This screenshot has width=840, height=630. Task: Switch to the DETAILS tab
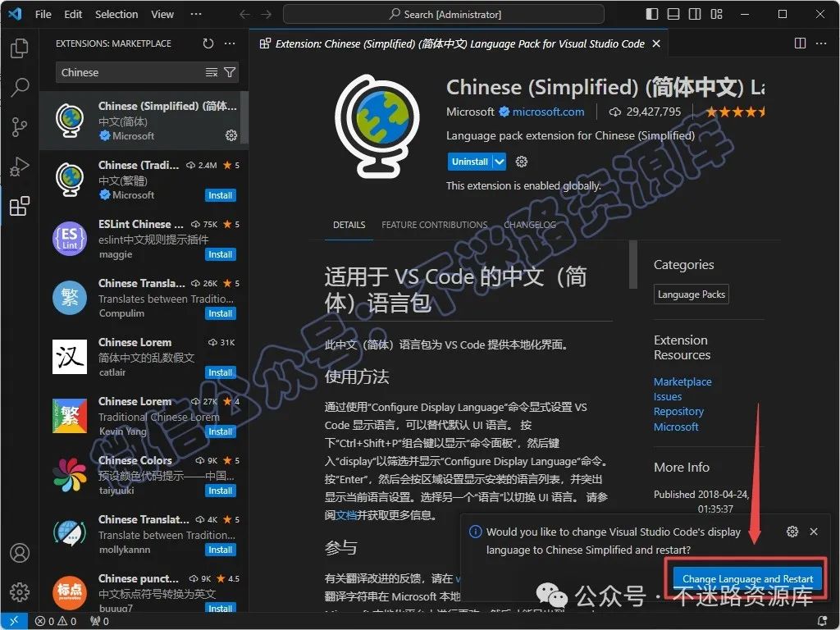[x=349, y=225]
